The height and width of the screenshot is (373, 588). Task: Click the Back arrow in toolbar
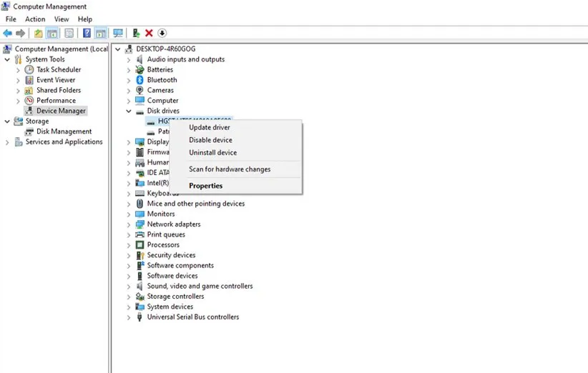point(7,33)
